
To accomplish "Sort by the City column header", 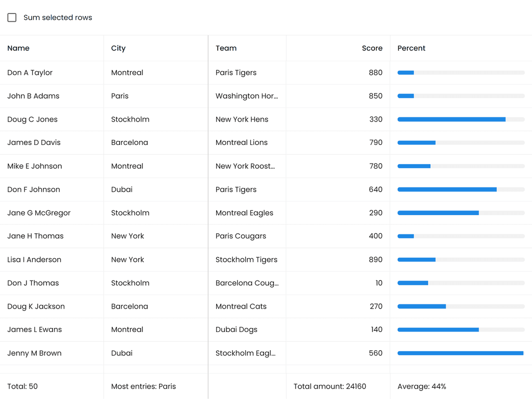I will [118, 48].
